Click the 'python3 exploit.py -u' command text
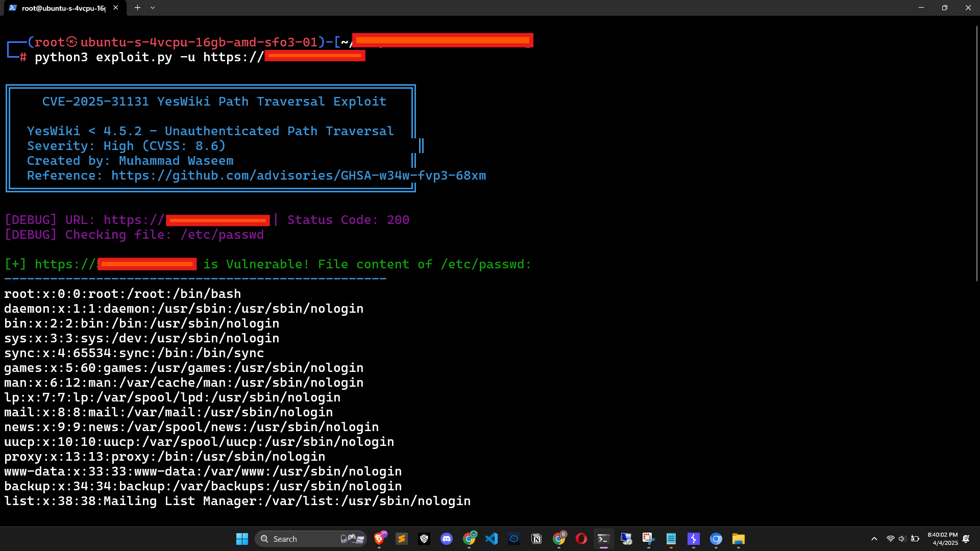 (115, 57)
